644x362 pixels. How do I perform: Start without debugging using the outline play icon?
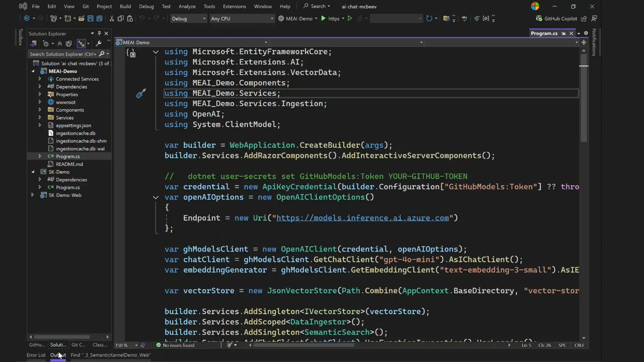(x=350, y=19)
